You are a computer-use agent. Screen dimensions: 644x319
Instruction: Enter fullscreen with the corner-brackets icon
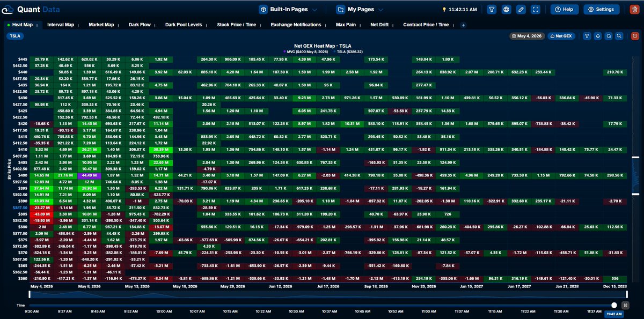tap(535, 9)
